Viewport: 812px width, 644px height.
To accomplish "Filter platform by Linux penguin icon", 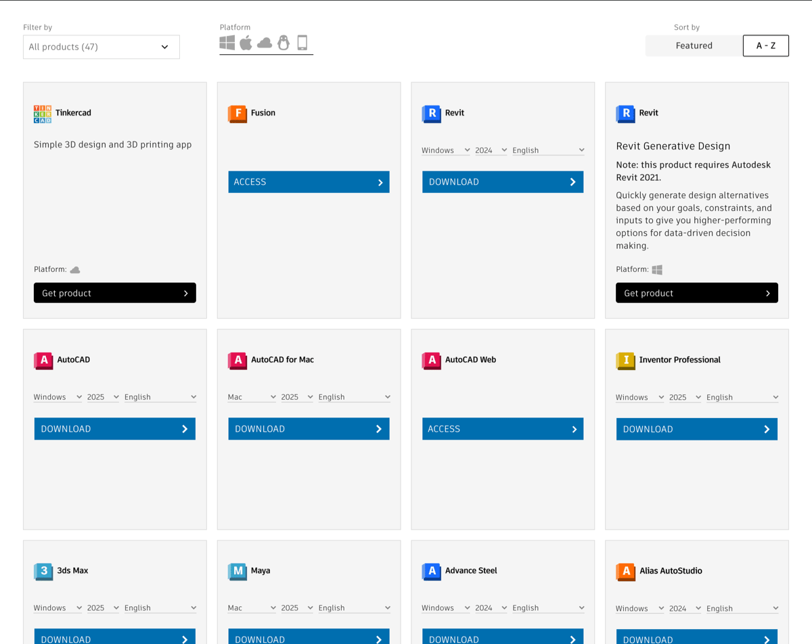I will point(284,43).
